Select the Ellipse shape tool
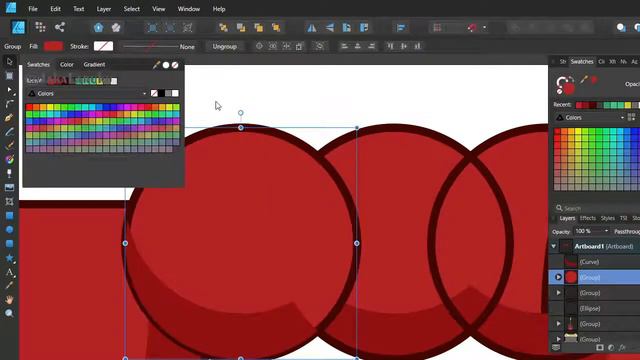Screen dimensions: 640x360 point(9,229)
